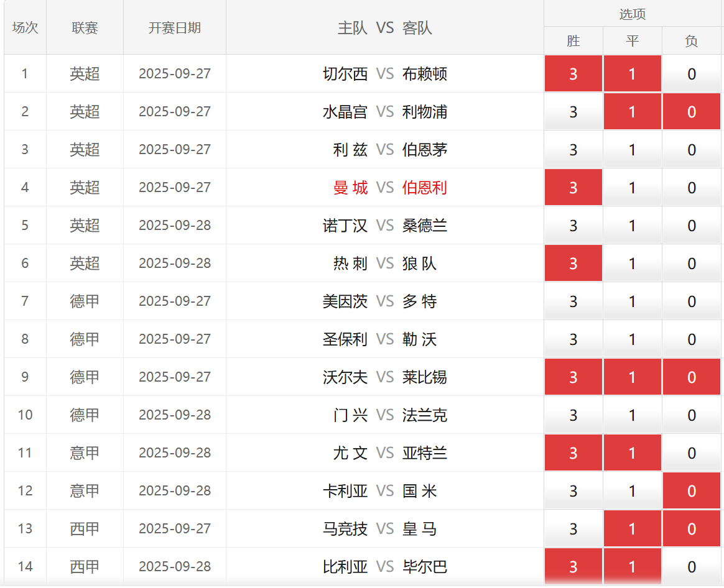Image resolution: width=724 pixels, height=588 pixels.
Task: Select win (3) for 圣保利 vs 勒沃
Action: coord(573,339)
